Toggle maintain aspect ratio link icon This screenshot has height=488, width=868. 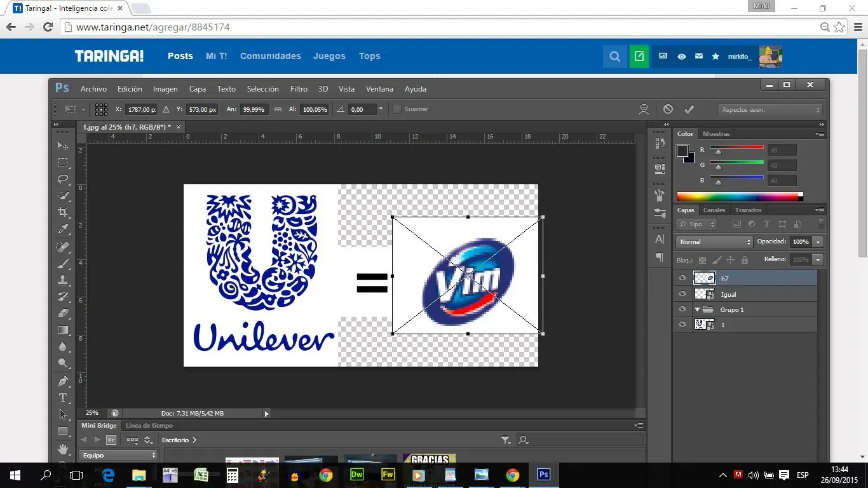[278, 109]
